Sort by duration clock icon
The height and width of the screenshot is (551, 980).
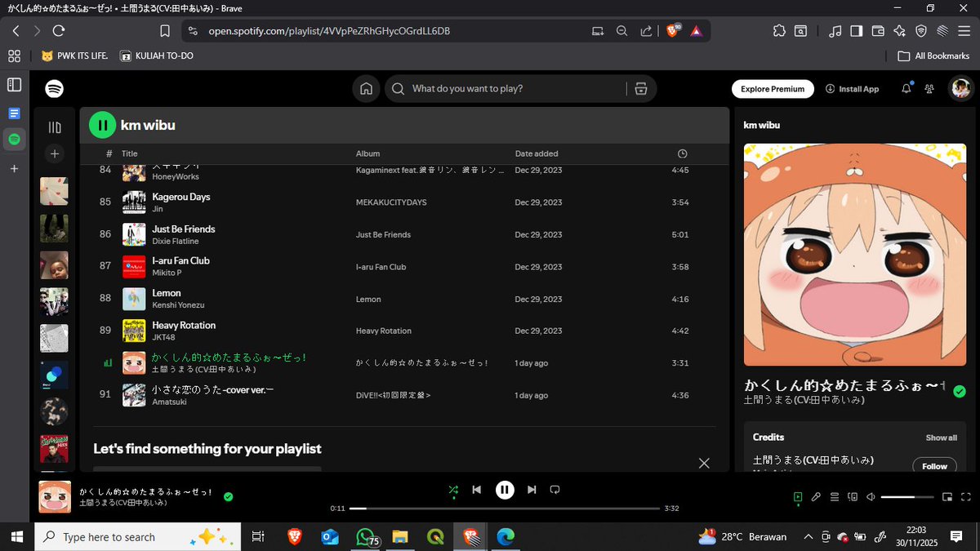click(x=683, y=153)
